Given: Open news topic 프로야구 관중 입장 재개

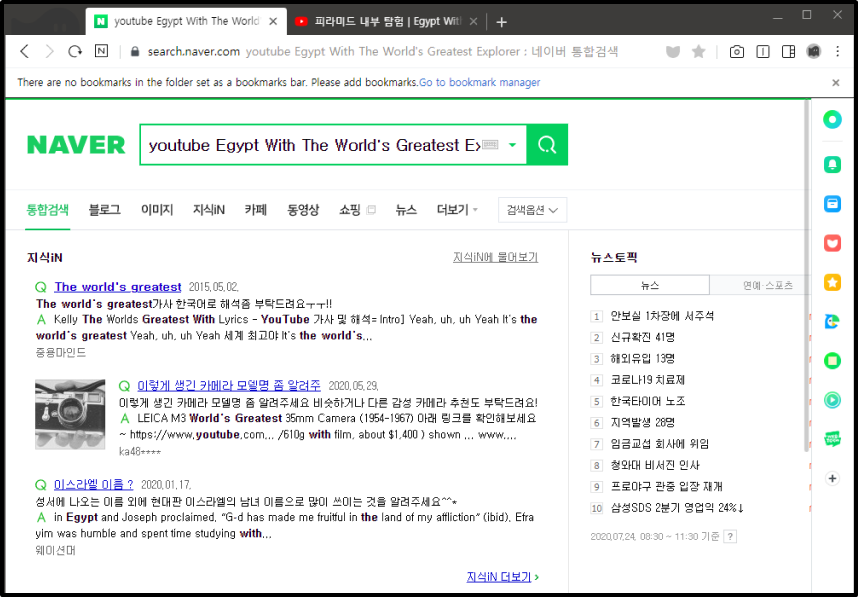Looking at the screenshot, I should tap(666, 486).
